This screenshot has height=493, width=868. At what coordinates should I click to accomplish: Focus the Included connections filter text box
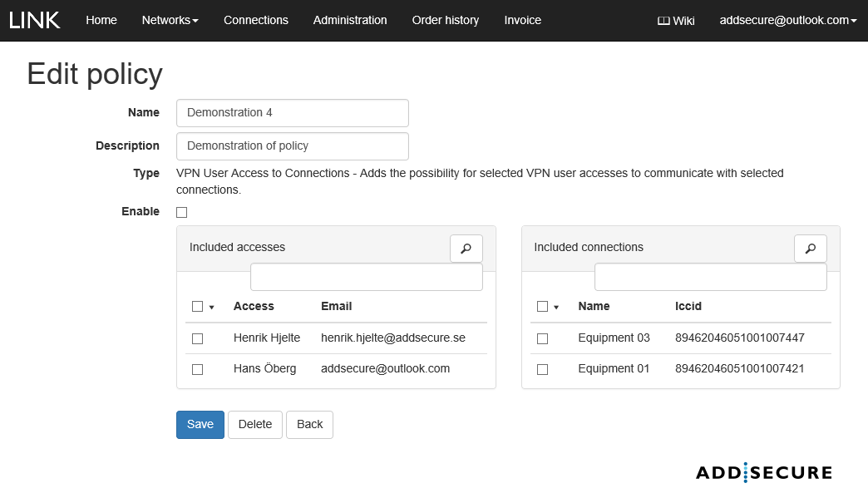710,277
